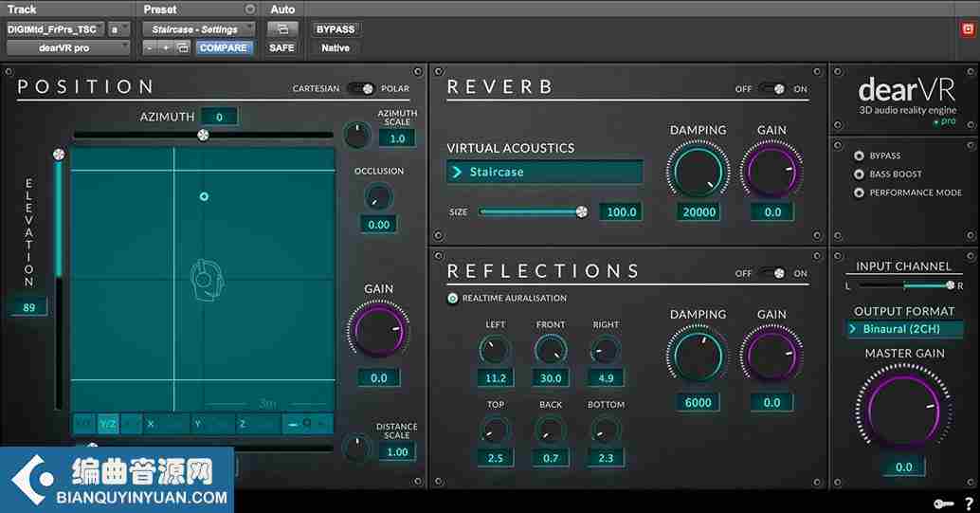
Task: Switch pad to Y/Z view
Action: 107,424
